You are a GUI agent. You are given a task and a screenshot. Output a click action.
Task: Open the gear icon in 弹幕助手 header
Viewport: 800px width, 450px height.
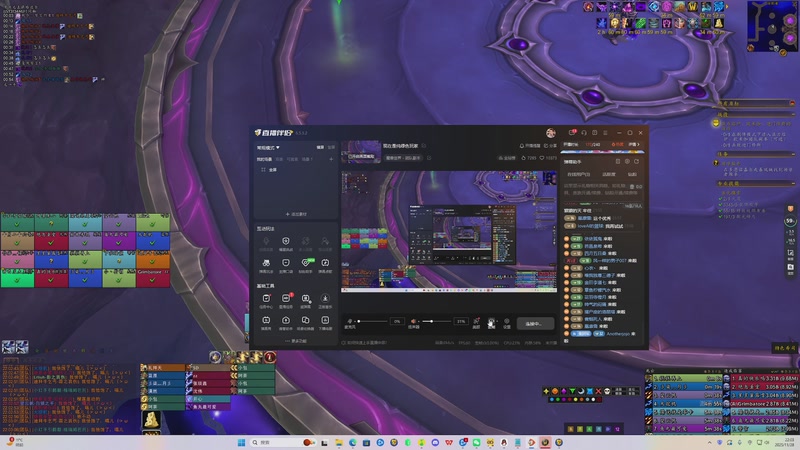tap(627, 161)
